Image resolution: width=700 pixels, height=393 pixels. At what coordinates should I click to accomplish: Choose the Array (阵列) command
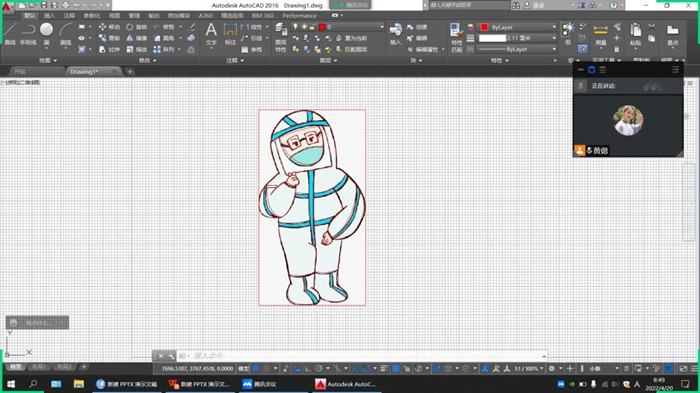pyautogui.click(x=164, y=50)
